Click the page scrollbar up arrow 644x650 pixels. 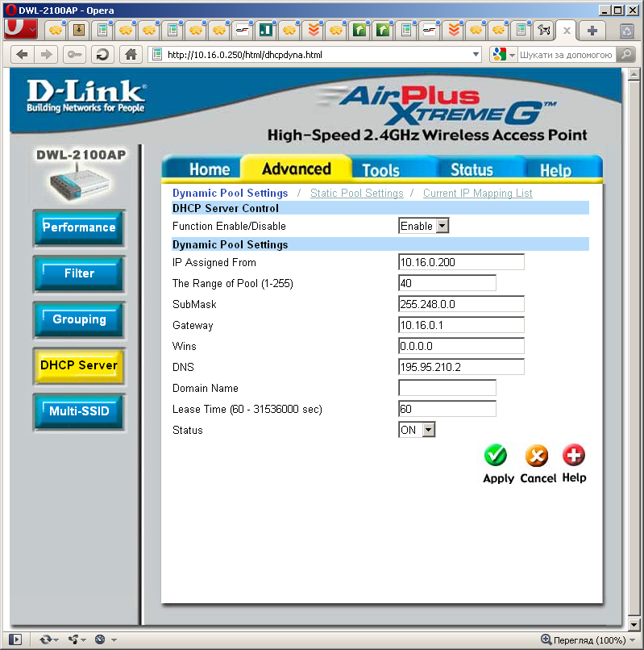[x=634, y=75]
